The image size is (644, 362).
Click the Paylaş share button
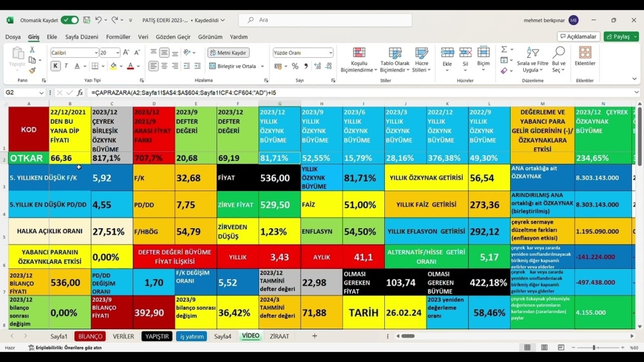click(619, 36)
